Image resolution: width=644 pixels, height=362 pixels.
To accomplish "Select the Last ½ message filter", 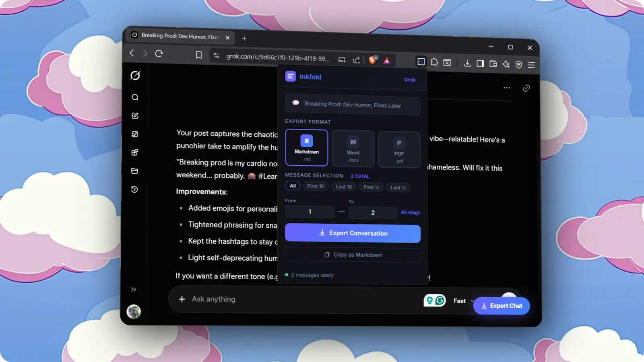I will click(x=398, y=187).
